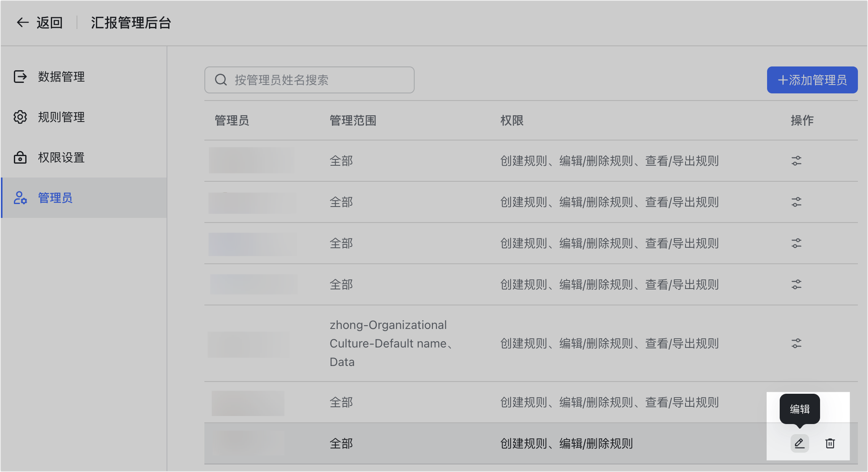This screenshot has width=868, height=472.
Task: Click the 管理员 user-gear icon
Action: coord(20,198)
